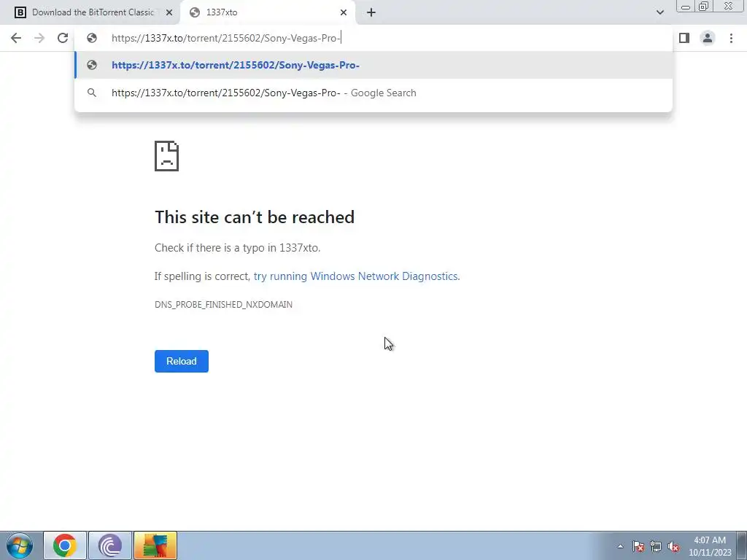Click the sad page error icon
Viewport: 747px width, 560px height.
[x=167, y=156]
